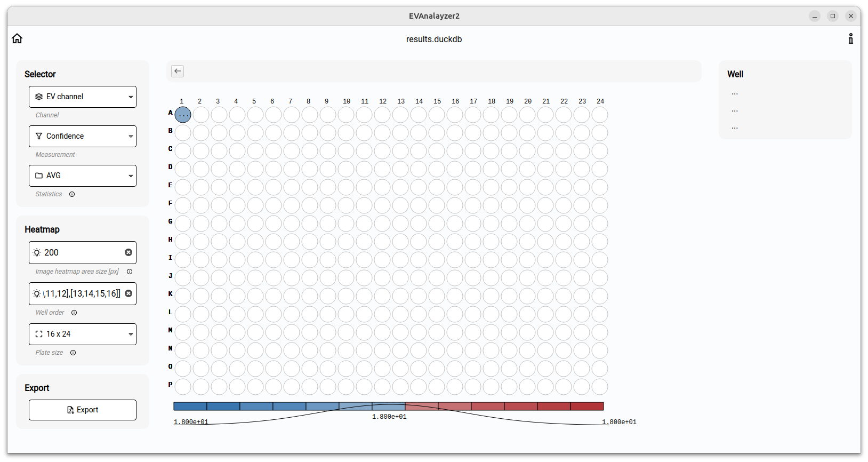
Task: Select well A2 on the plate
Action: (201, 115)
